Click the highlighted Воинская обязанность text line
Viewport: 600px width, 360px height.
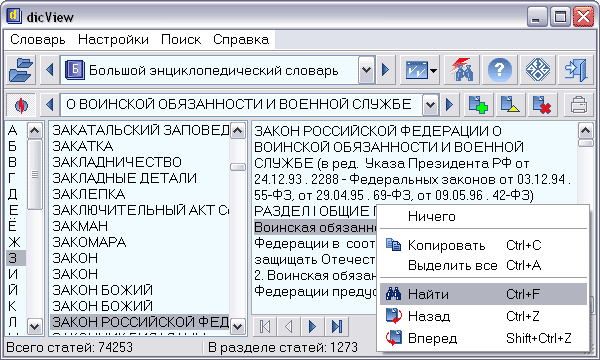pyautogui.click(x=315, y=227)
